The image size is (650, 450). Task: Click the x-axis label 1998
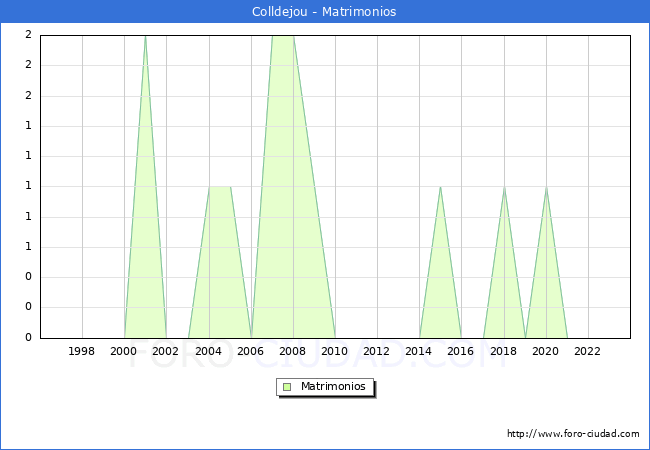[x=82, y=351]
